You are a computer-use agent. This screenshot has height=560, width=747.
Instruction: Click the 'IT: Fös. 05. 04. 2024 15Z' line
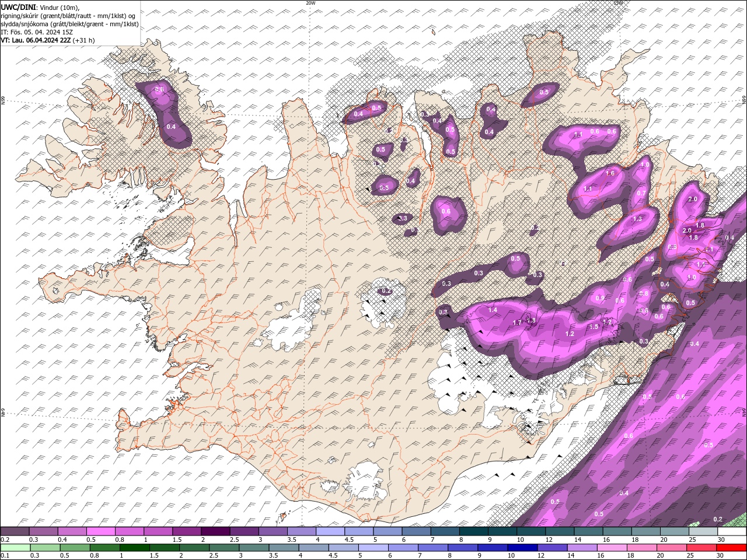(x=37, y=32)
